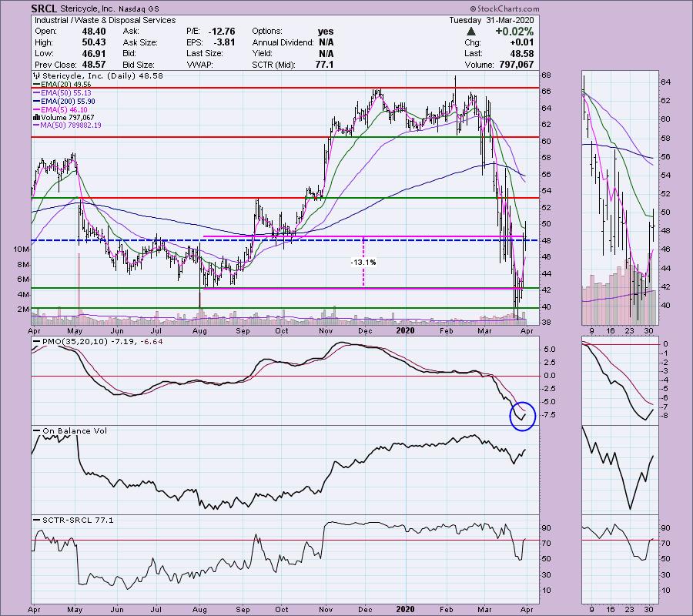The height and width of the screenshot is (616, 693).
Task: Click the EPS value -3.81
Action: (x=225, y=42)
